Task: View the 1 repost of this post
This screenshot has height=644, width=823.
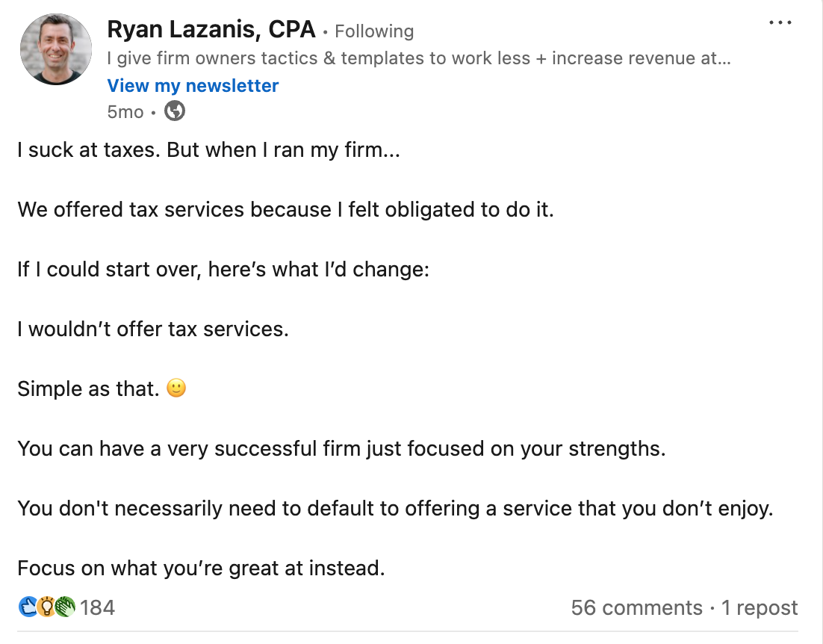Action: (760, 607)
